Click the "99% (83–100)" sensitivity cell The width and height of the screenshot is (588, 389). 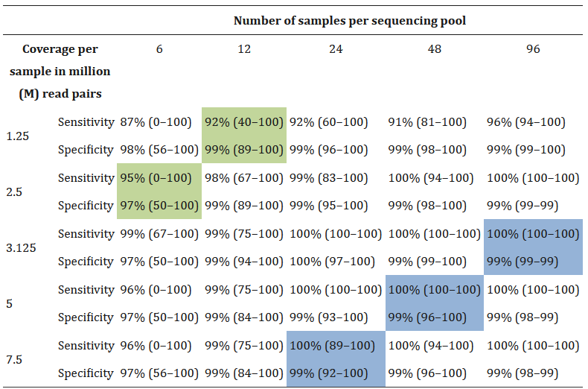point(329,177)
